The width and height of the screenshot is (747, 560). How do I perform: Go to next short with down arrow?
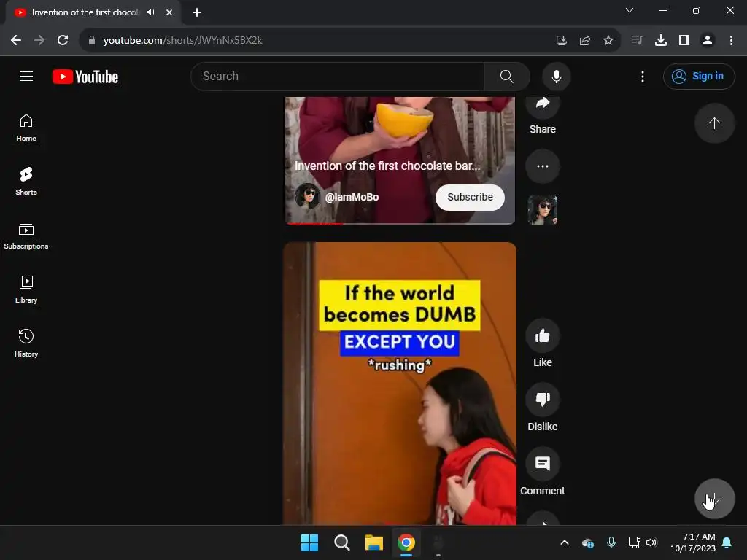pos(714,499)
